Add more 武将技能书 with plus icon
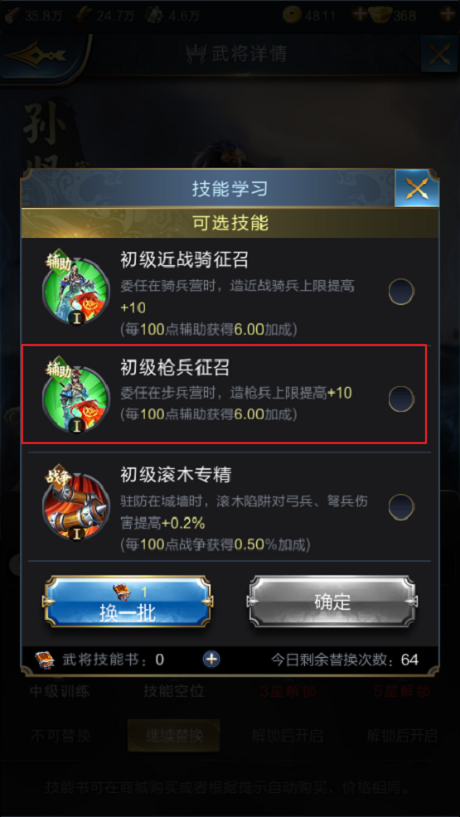The height and width of the screenshot is (817, 460). click(211, 659)
